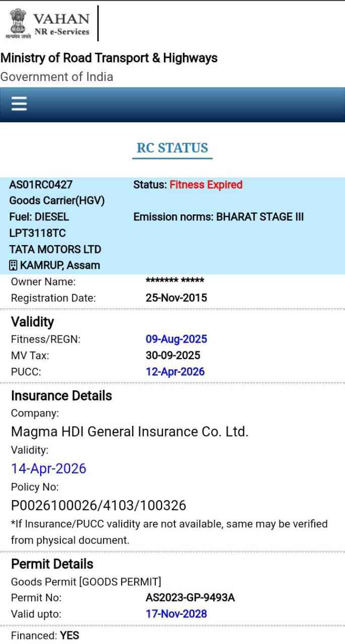Open the hamburger navigation menu
This screenshot has width=345, height=644.
coord(19,104)
